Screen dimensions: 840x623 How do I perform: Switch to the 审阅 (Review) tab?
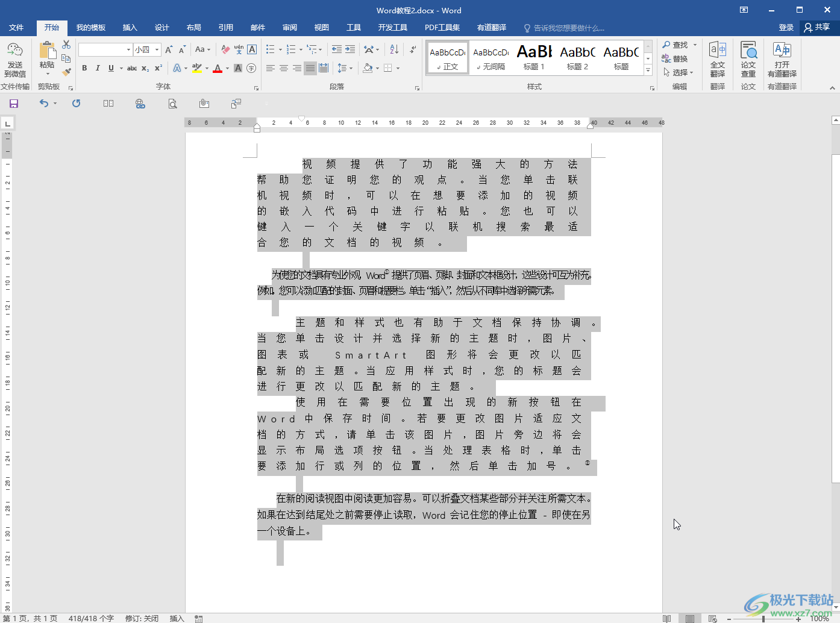(x=289, y=28)
